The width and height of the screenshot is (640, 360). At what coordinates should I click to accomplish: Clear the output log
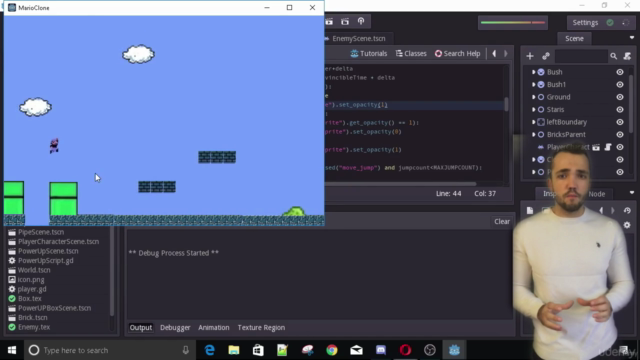(x=502, y=221)
